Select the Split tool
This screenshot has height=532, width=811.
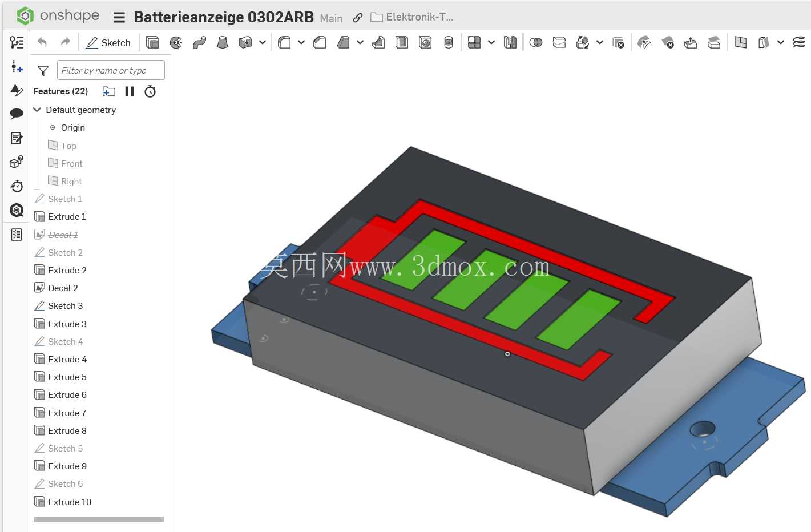tap(559, 42)
